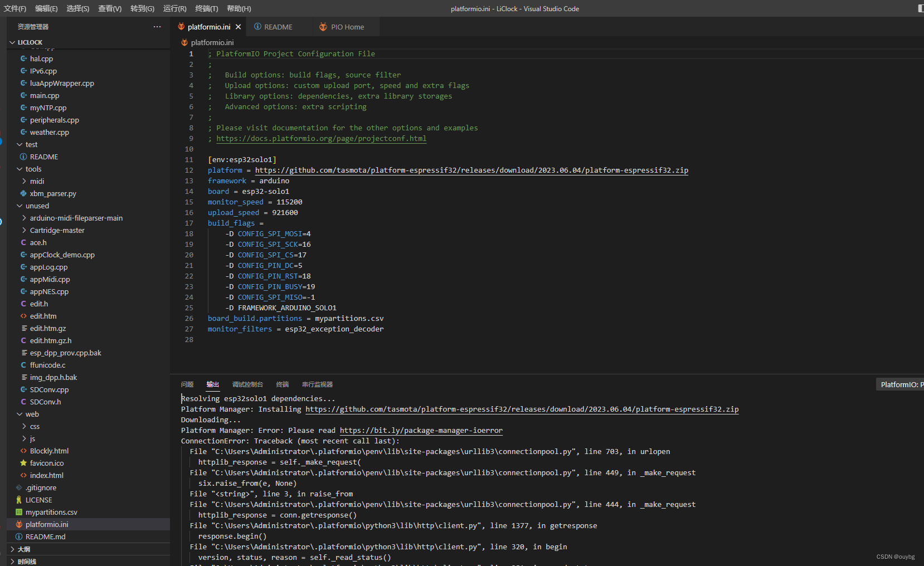Click the info icon beside README under test

[23, 157]
